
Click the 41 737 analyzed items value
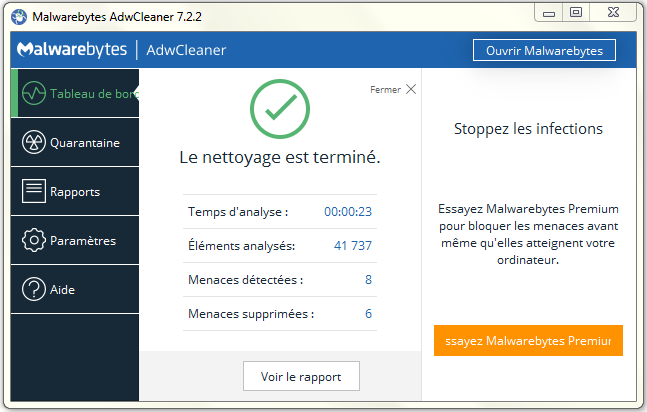click(x=353, y=246)
